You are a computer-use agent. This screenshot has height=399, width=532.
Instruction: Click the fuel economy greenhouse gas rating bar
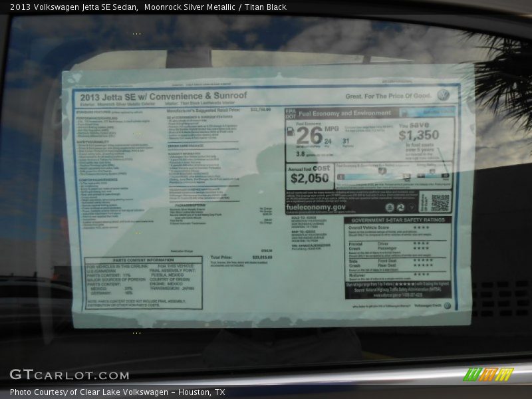coord(374,176)
